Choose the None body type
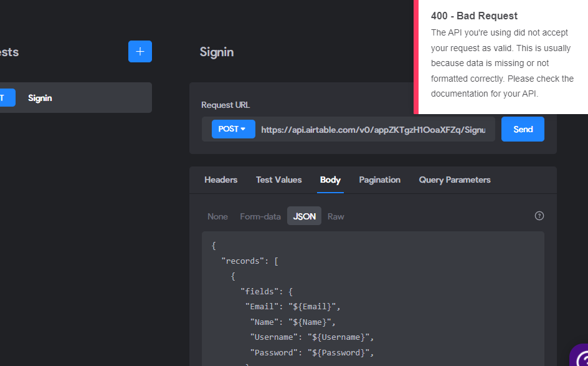 coord(217,216)
